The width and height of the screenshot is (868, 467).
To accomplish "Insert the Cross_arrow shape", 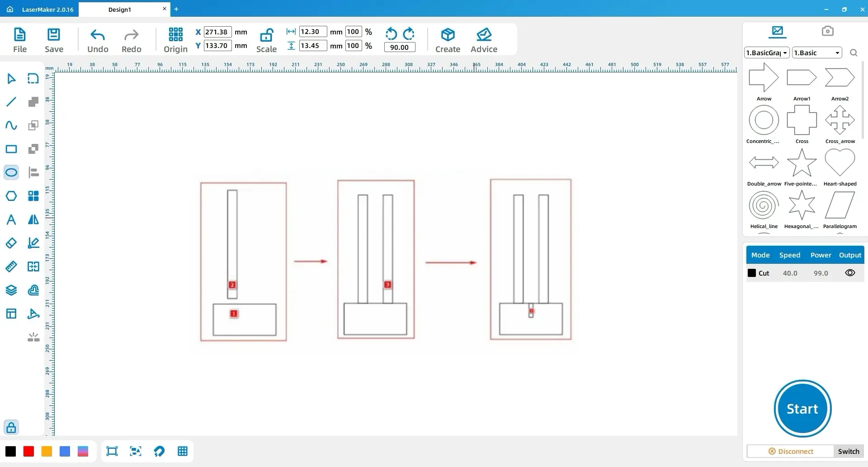I will tap(840, 124).
